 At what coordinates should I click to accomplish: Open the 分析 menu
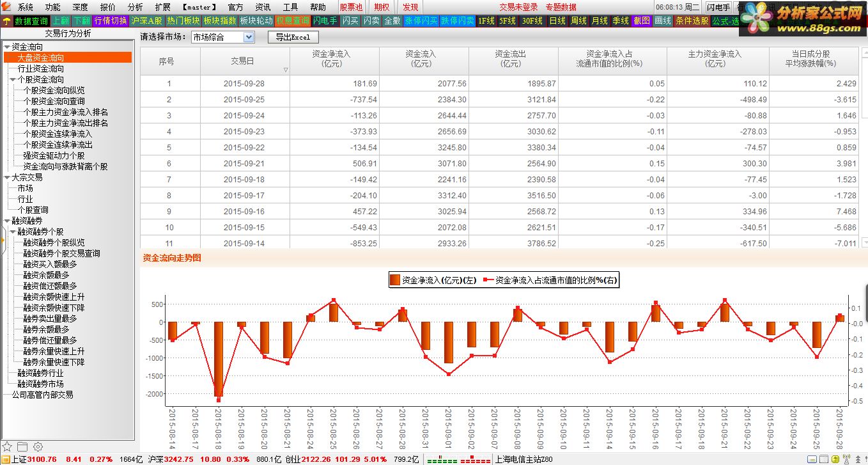click(x=136, y=7)
